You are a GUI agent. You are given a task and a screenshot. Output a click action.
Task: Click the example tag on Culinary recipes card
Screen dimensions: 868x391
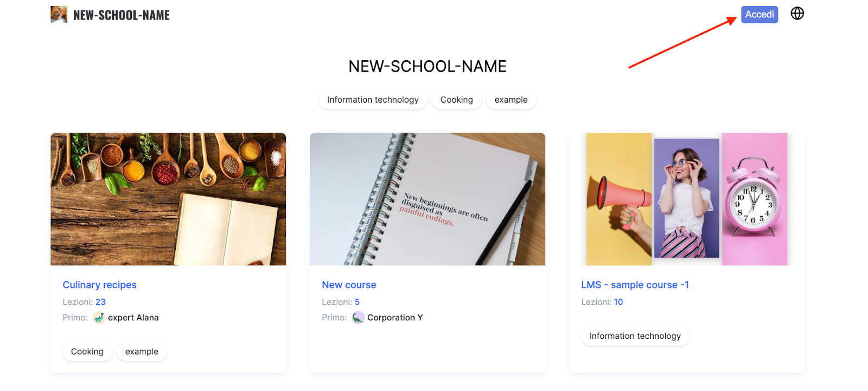pos(142,352)
